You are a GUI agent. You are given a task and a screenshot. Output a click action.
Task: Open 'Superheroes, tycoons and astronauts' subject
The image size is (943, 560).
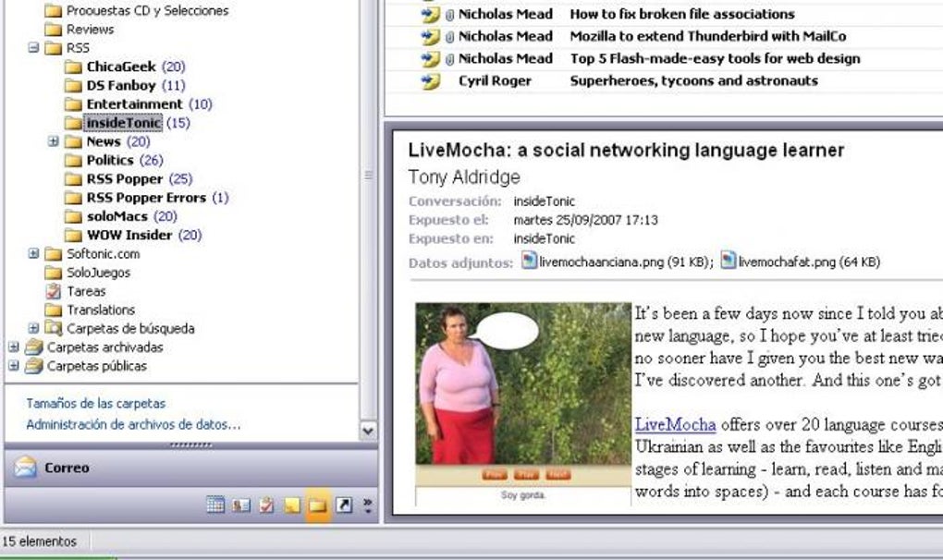[694, 80]
